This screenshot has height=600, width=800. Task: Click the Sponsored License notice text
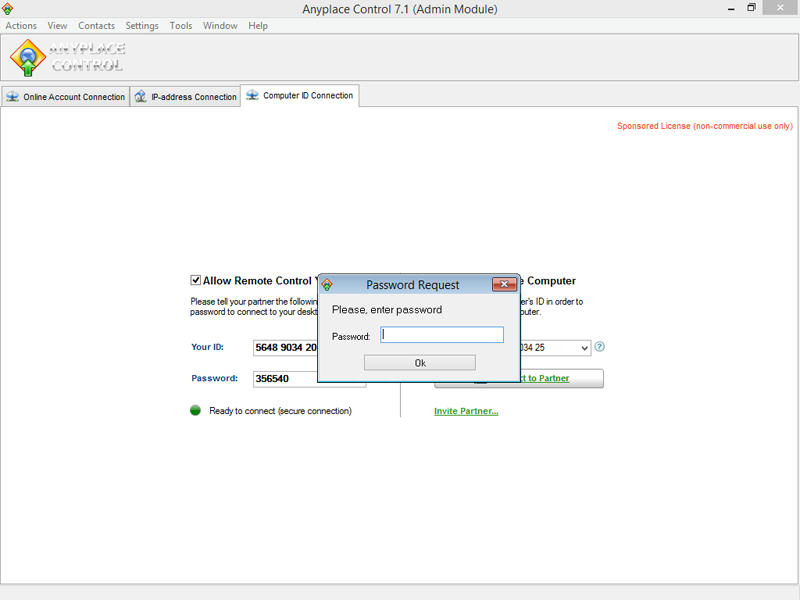(705, 126)
